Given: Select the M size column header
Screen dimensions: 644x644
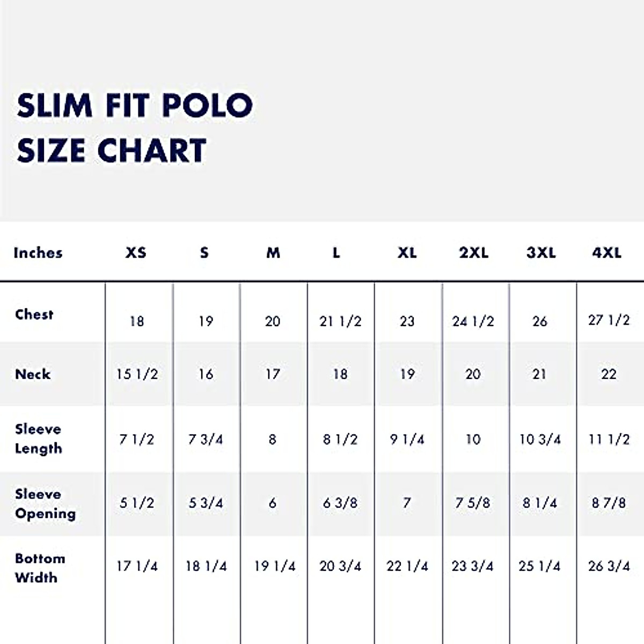Looking at the screenshot, I should pyautogui.click(x=273, y=253).
